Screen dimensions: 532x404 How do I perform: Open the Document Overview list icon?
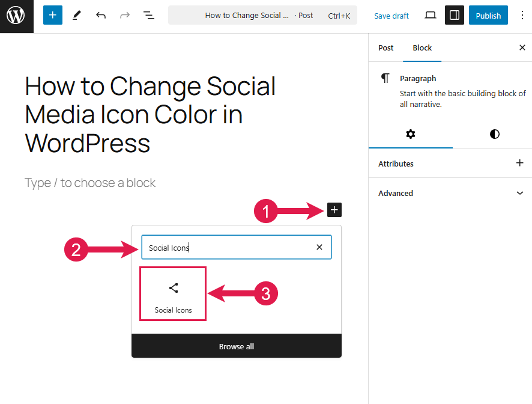[149, 16]
